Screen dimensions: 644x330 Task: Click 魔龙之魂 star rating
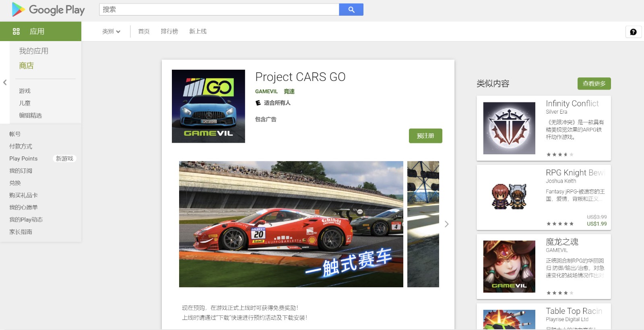560,293
